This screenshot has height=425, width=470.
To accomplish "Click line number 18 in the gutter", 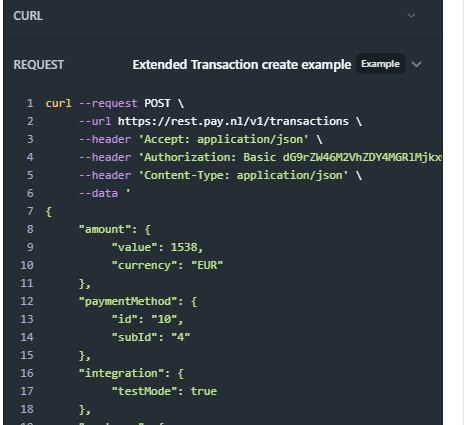I will (x=27, y=409).
